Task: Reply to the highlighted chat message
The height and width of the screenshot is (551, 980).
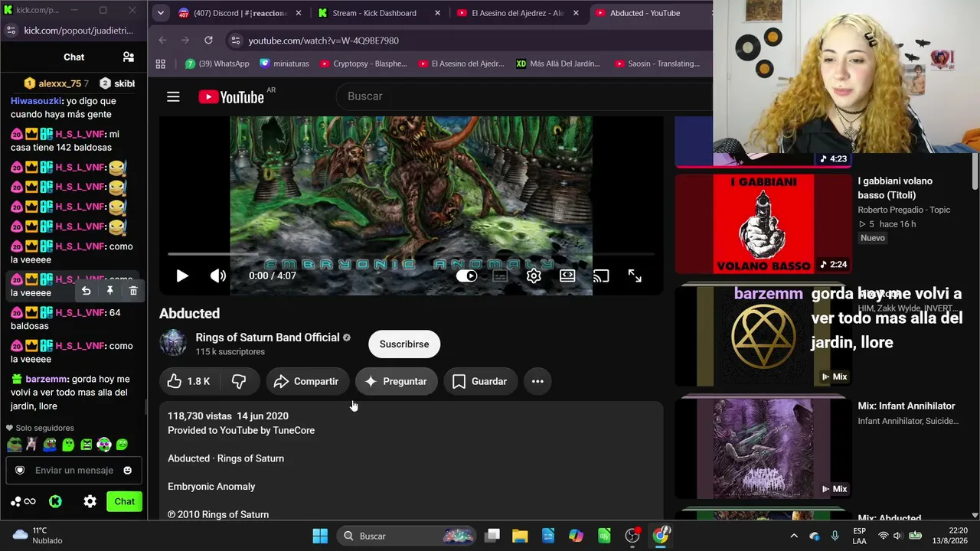Action: [86, 291]
